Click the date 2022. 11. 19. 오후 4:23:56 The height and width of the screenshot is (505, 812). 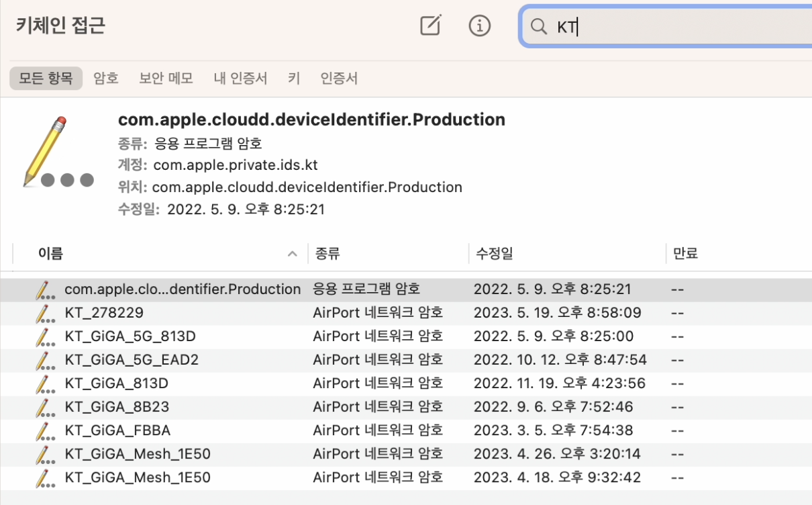[559, 383]
